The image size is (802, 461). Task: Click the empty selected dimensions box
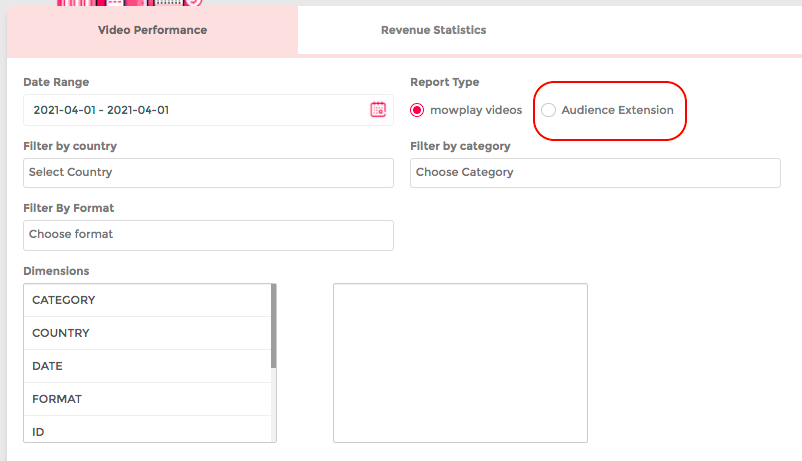click(x=460, y=362)
